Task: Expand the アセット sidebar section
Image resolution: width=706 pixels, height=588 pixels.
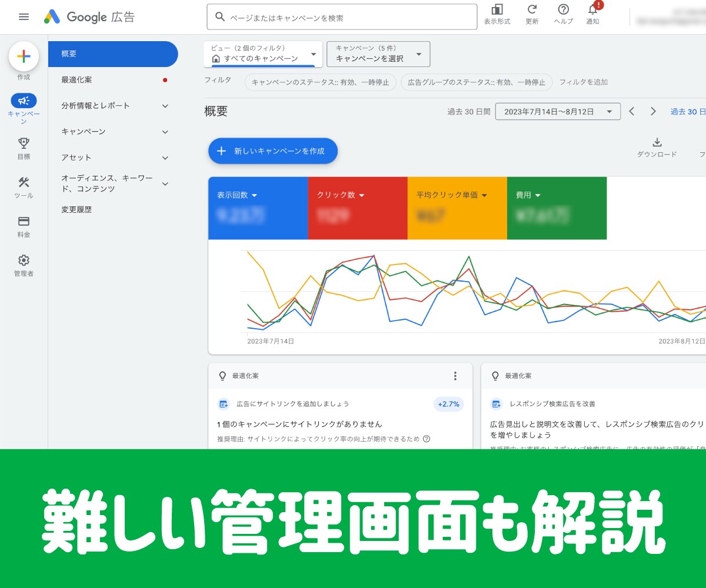Action: coord(165,158)
